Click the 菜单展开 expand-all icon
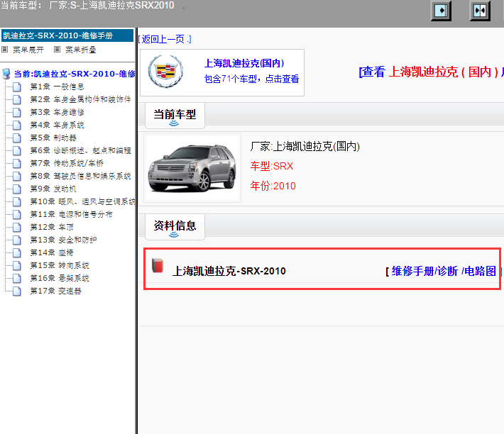 (x=4, y=50)
